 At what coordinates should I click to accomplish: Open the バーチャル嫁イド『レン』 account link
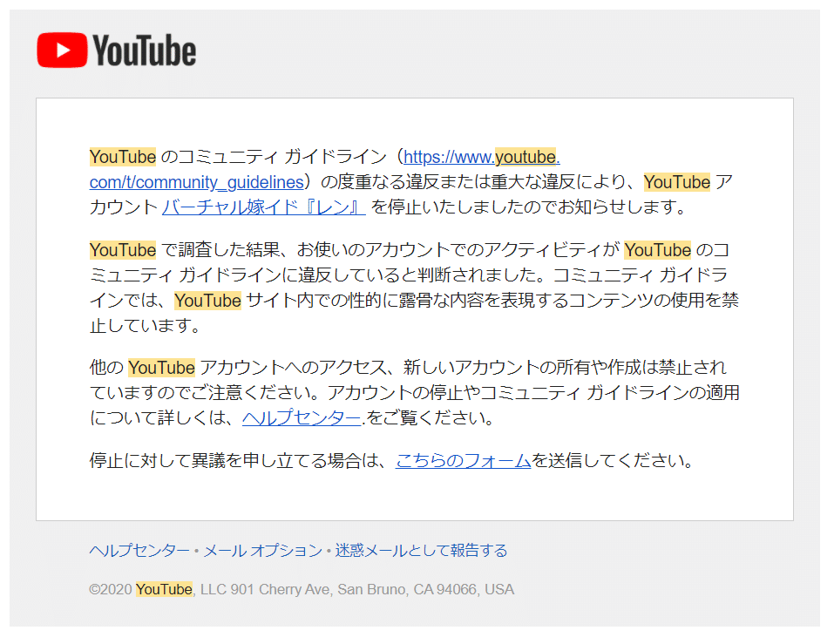264,207
